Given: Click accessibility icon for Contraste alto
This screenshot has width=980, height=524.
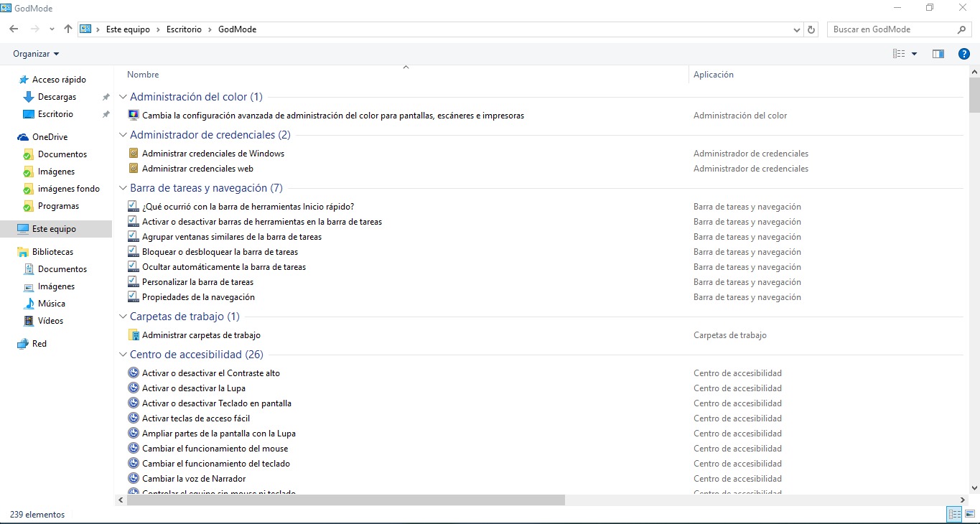Looking at the screenshot, I should click(x=133, y=373).
